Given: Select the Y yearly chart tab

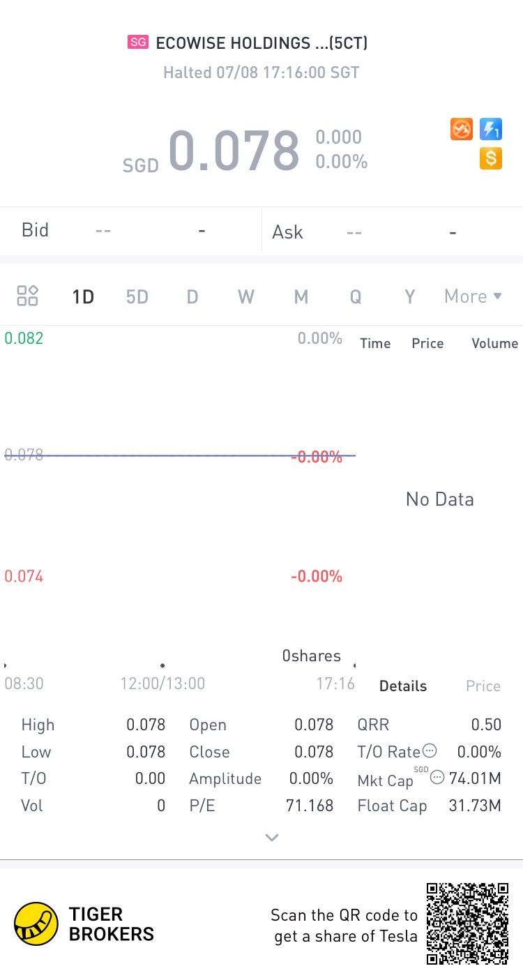Looking at the screenshot, I should pyautogui.click(x=410, y=297).
